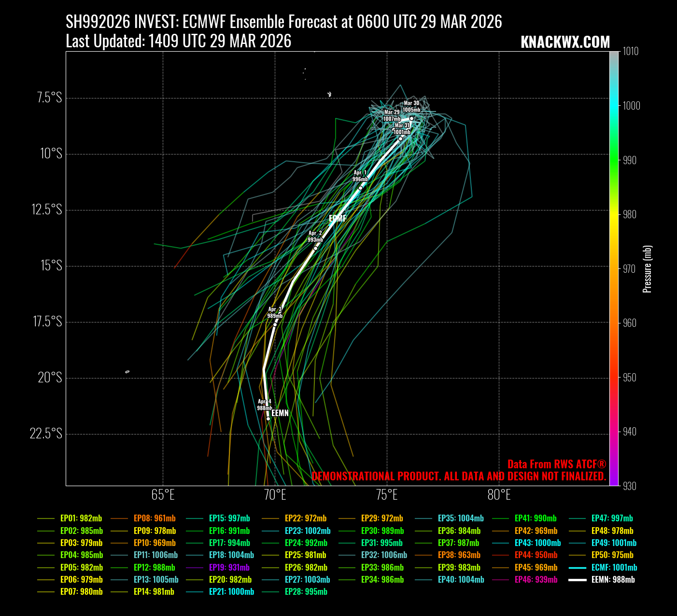Click the Data From RWS ATCF text

(556, 464)
